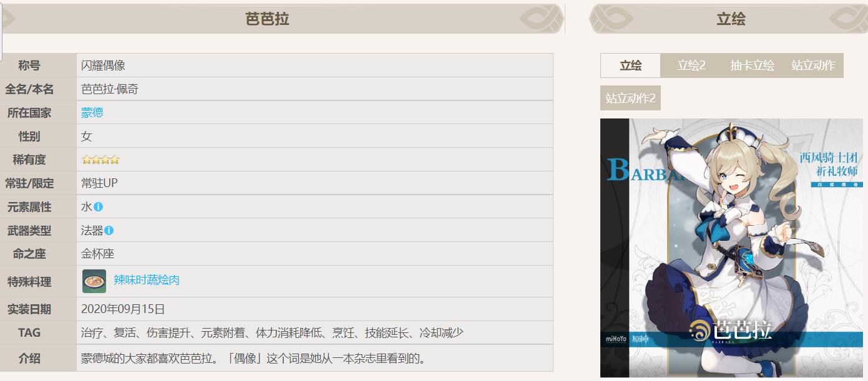Viewport: 868px width, 381px height.
Task: Click the ornament at right of 芭芭拉 header
Action: pos(540,19)
